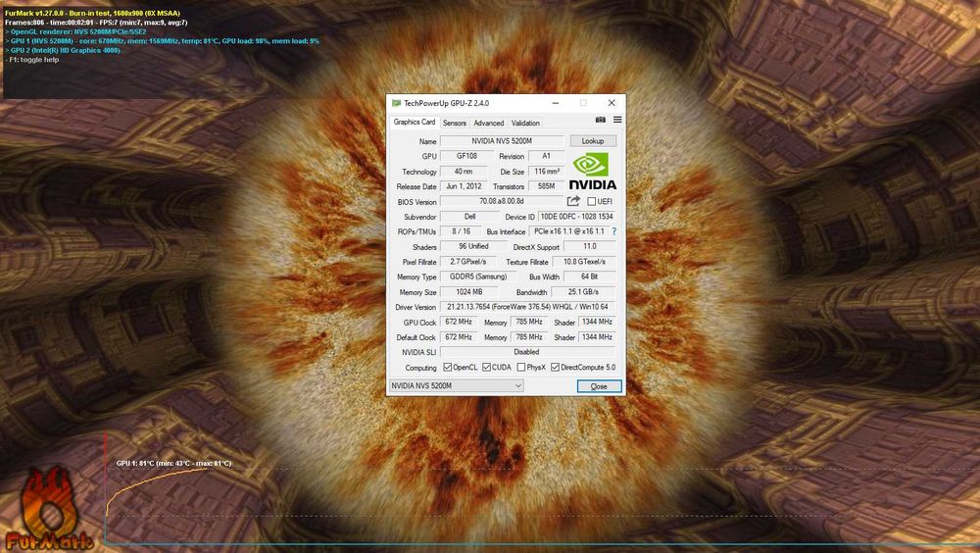Image resolution: width=980 pixels, height=553 pixels.
Task: Click the DirectX Support field 11.0
Action: 590,246
